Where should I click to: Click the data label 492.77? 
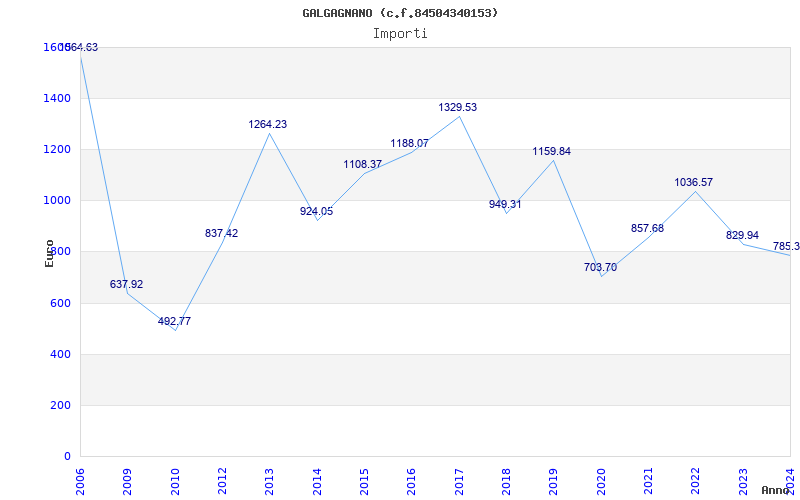click(x=174, y=321)
